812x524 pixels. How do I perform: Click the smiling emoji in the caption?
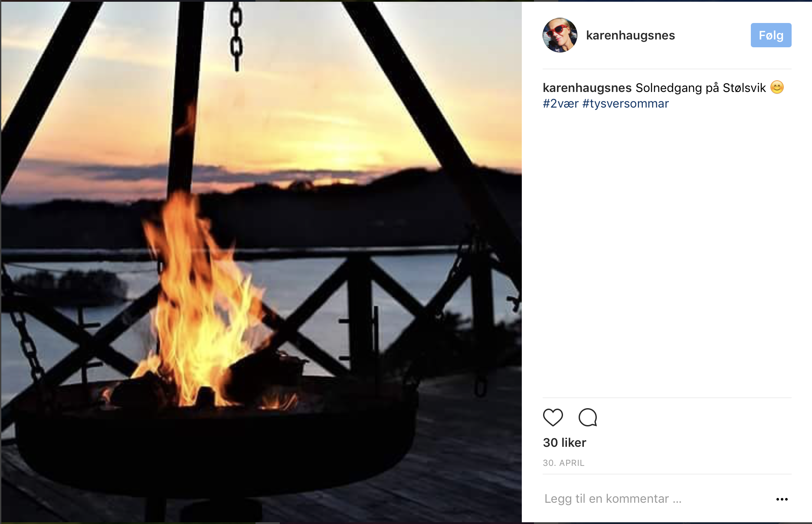tap(777, 87)
